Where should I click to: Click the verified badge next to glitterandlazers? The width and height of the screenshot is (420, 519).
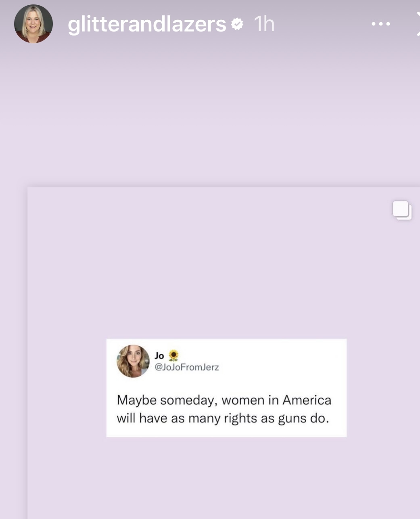(x=237, y=24)
